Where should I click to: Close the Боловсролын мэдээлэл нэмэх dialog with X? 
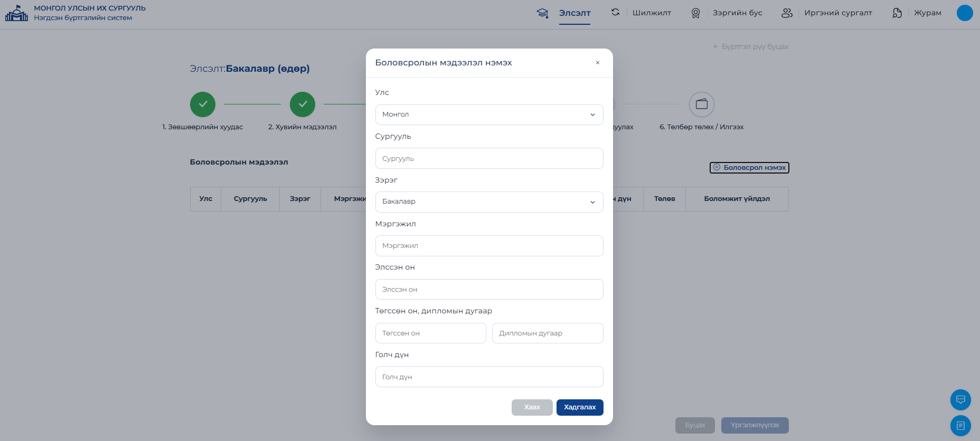(598, 63)
